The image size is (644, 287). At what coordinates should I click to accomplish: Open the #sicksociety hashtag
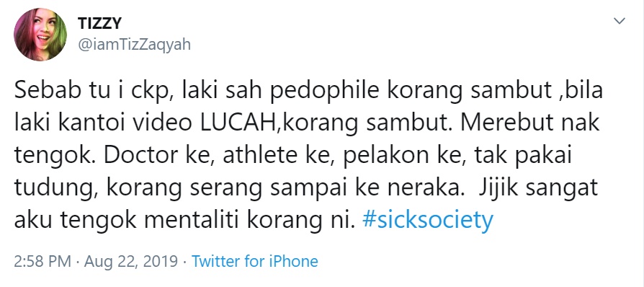click(428, 221)
